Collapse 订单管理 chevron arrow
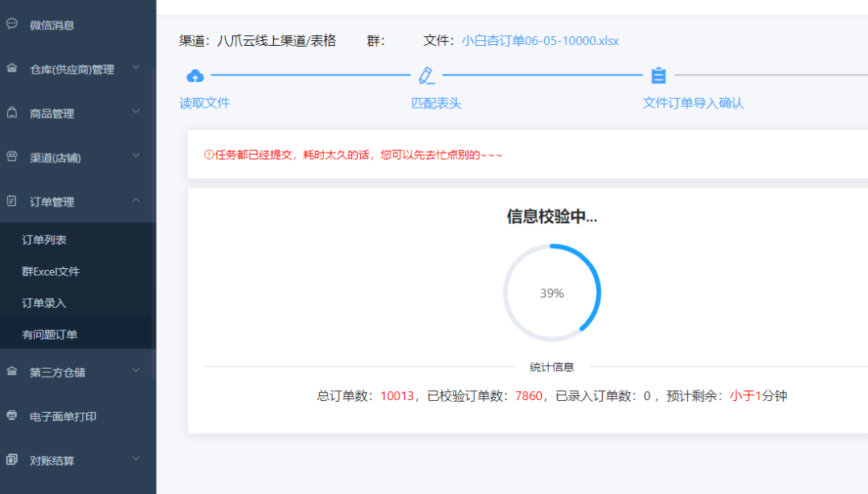 [x=136, y=200]
